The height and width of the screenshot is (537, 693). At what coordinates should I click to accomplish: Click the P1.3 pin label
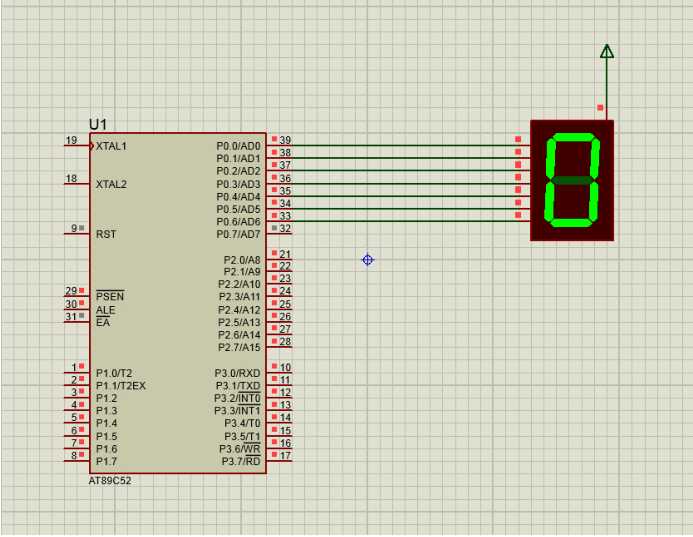point(107,411)
